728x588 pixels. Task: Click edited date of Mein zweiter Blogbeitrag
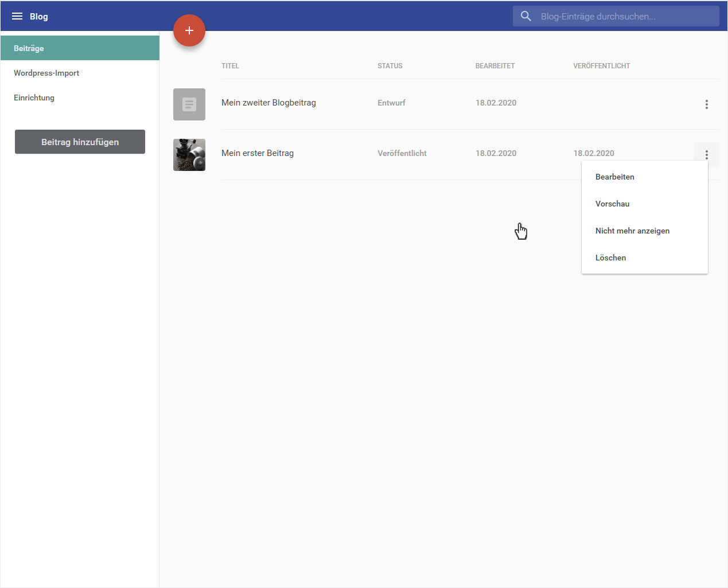(x=496, y=103)
